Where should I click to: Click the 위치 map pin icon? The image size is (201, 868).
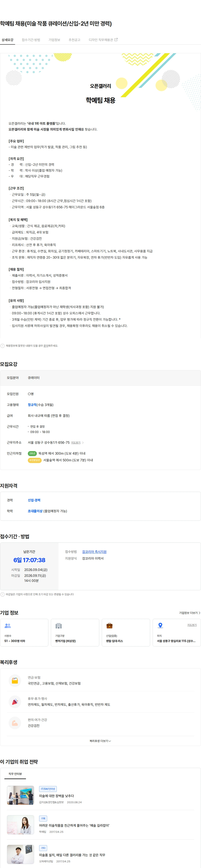point(161,626)
